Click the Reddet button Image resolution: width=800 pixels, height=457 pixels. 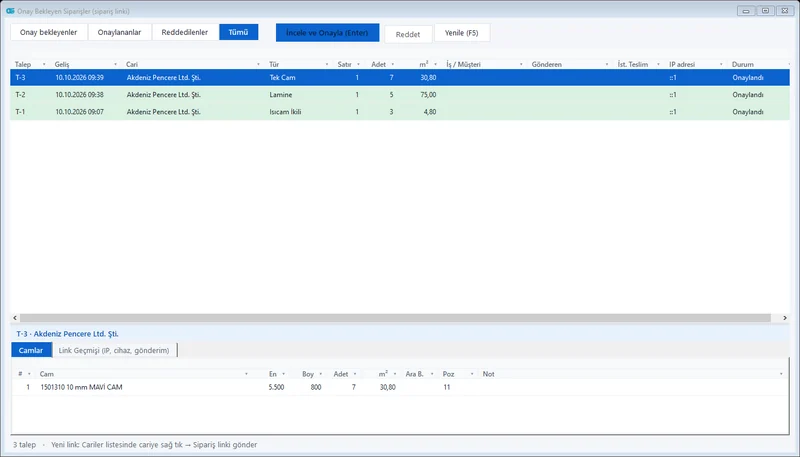(x=408, y=34)
